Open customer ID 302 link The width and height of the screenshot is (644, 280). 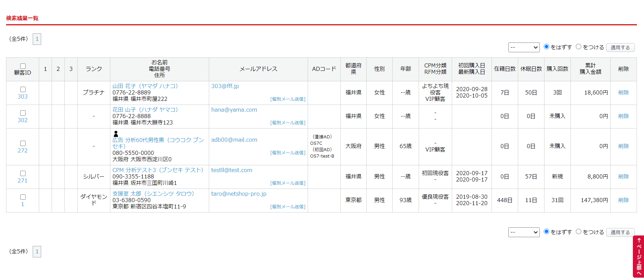(23, 120)
